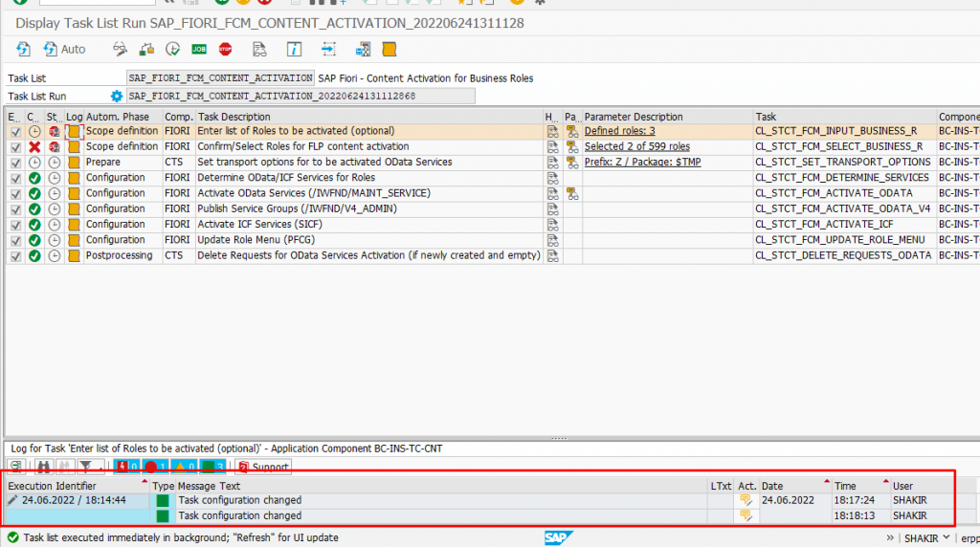Filter log by error messages (red circle 1)
Viewport: 980px width, 547px height.
pos(156,467)
